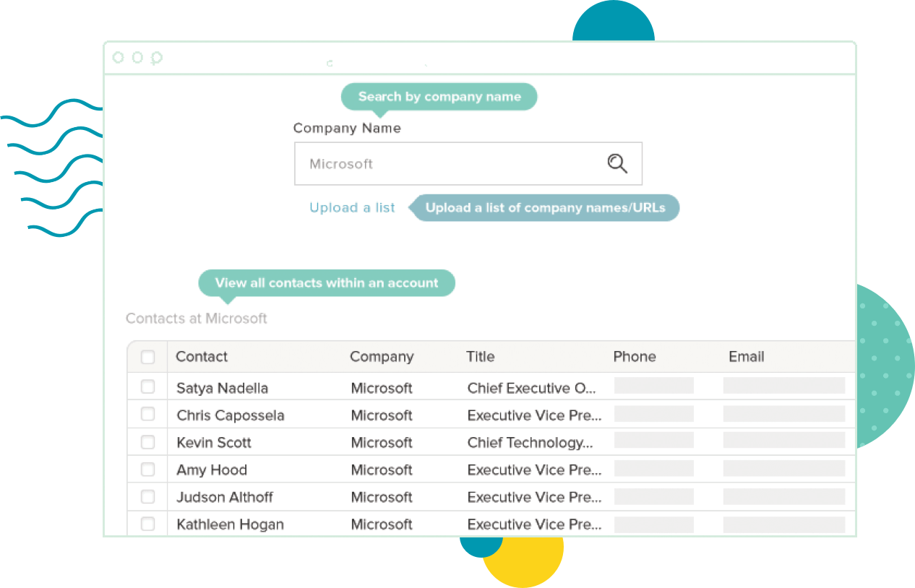915x588 pixels.
Task: Click the Email column header
Action: [x=747, y=357]
